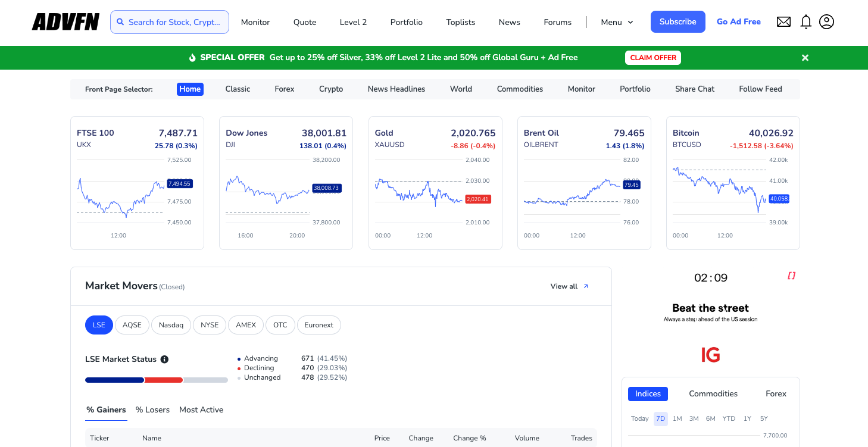Select World front page
Viewport: 868px width, 447px height.
461,89
